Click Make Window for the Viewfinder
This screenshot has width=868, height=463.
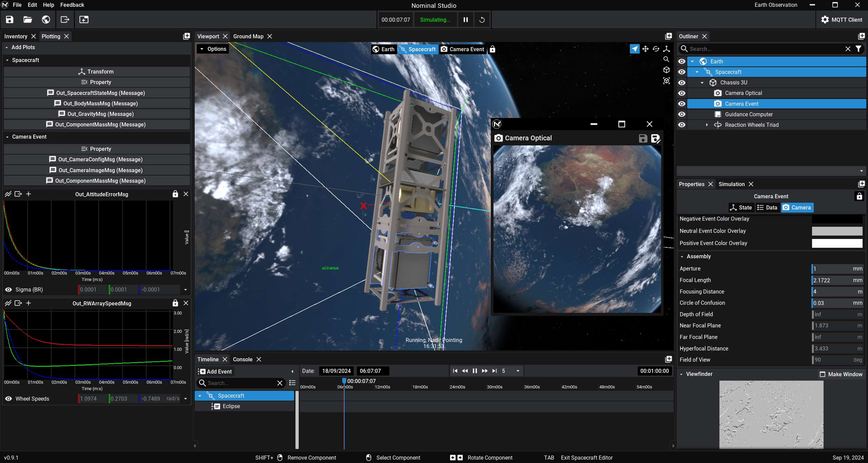pyautogui.click(x=841, y=374)
